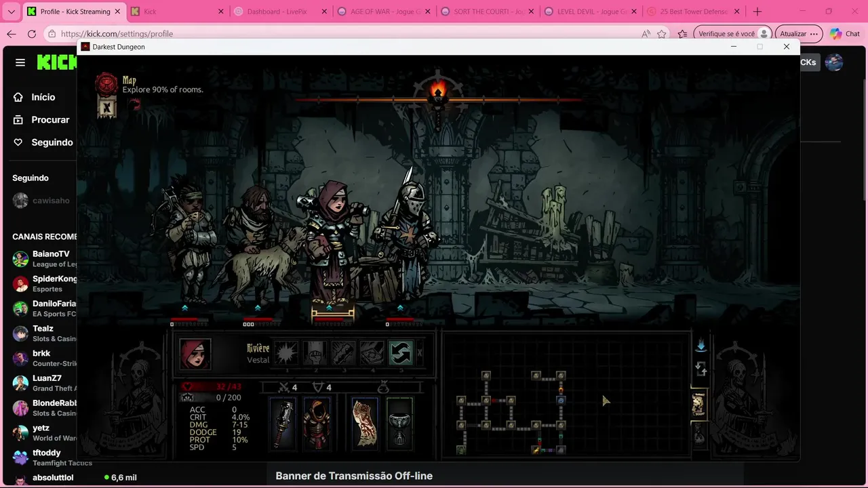868x488 pixels.
Task: Select the highlighted swap position skill
Action: 400,353
